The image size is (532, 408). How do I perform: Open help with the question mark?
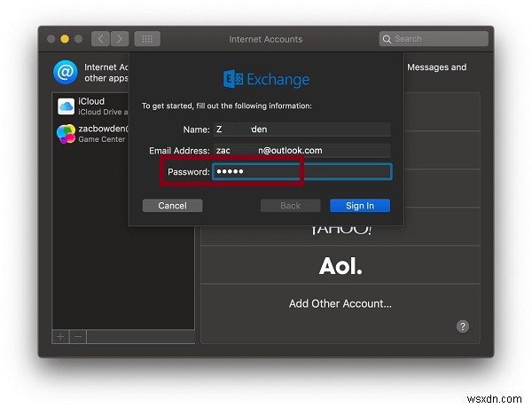pos(463,326)
